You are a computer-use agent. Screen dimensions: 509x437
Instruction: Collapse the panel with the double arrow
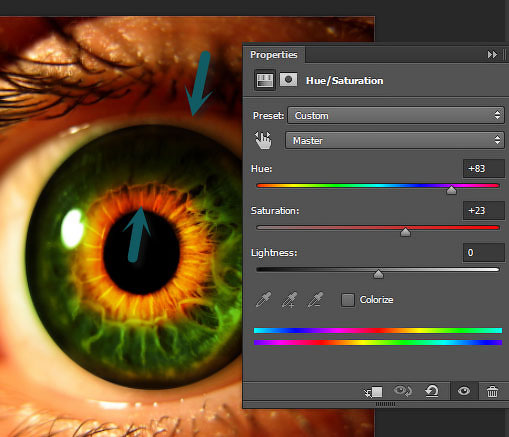point(492,54)
